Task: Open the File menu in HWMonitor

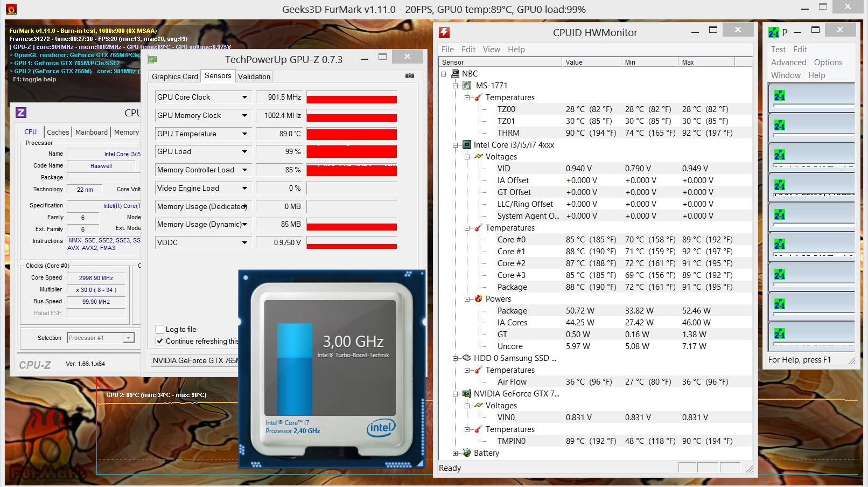Action: (x=447, y=49)
